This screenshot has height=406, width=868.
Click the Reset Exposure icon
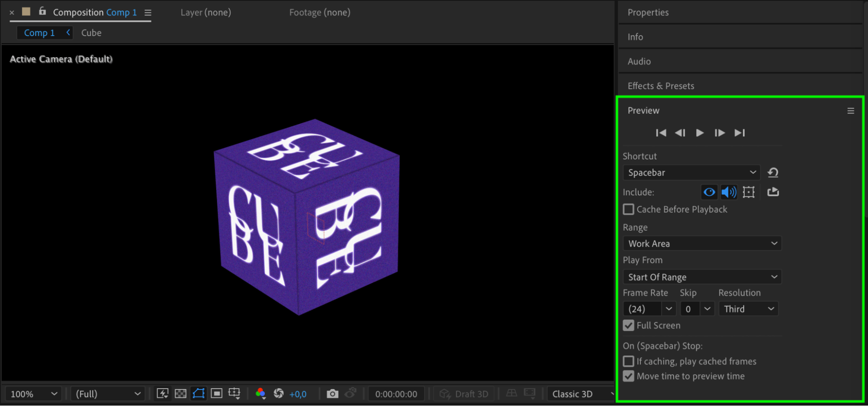(x=278, y=393)
